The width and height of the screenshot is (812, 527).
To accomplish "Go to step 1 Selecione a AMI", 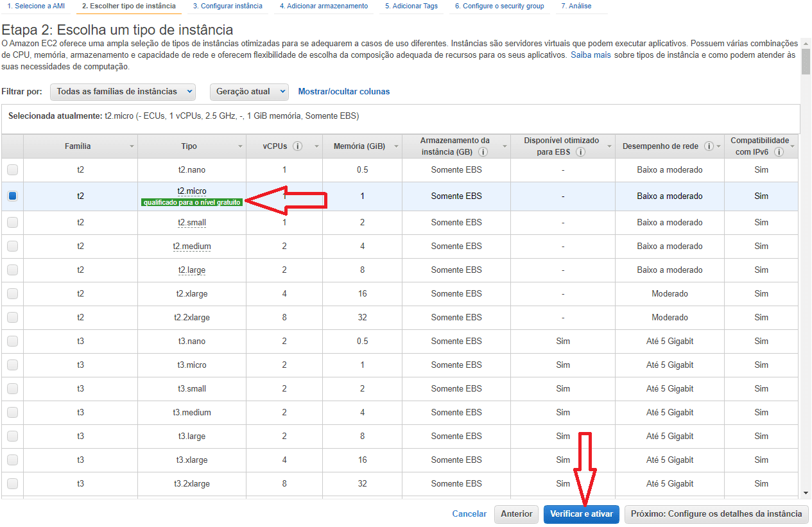I will point(36,6).
